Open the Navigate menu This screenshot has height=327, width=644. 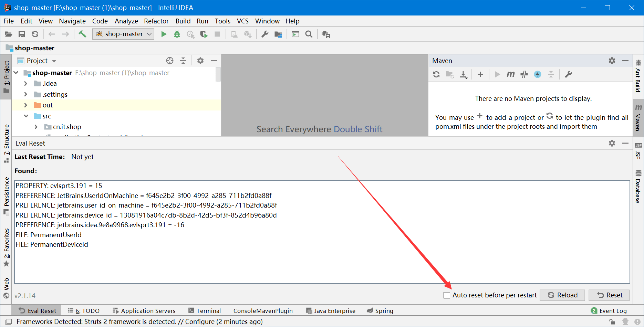coord(72,21)
